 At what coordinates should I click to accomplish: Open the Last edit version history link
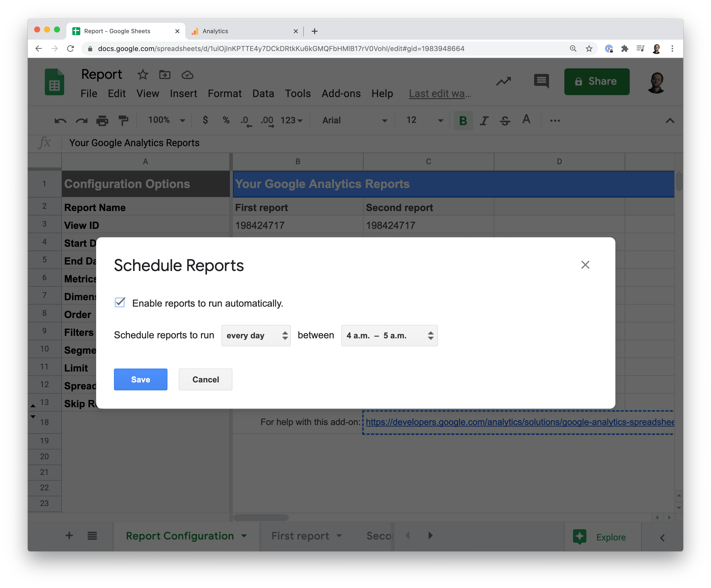(440, 93)
